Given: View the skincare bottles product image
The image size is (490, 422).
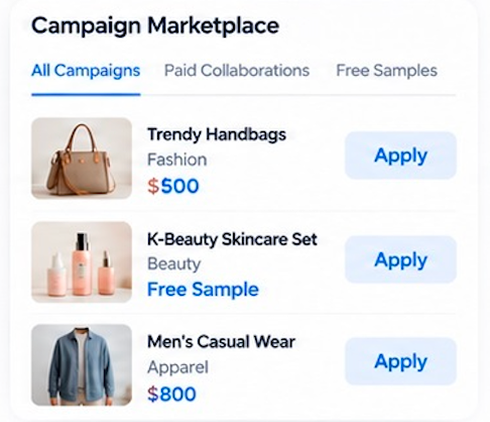Looking at the screenshot, I should pyautogui.click(x=82, y=262).
